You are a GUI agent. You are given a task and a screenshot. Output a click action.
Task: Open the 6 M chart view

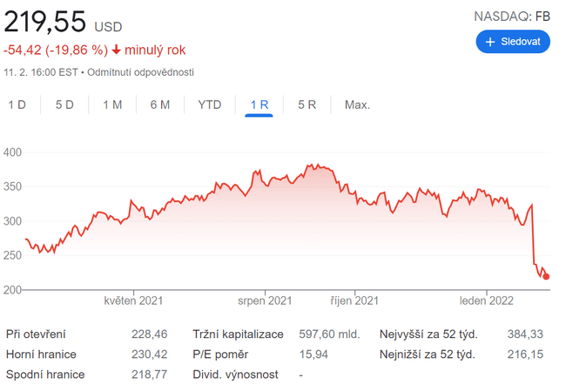coord(159,105)
